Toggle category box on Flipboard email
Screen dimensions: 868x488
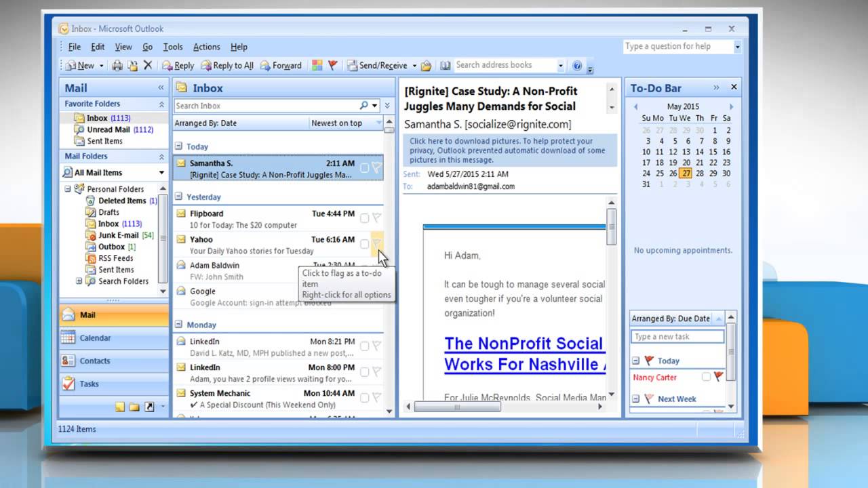click(x=364, y=218)
